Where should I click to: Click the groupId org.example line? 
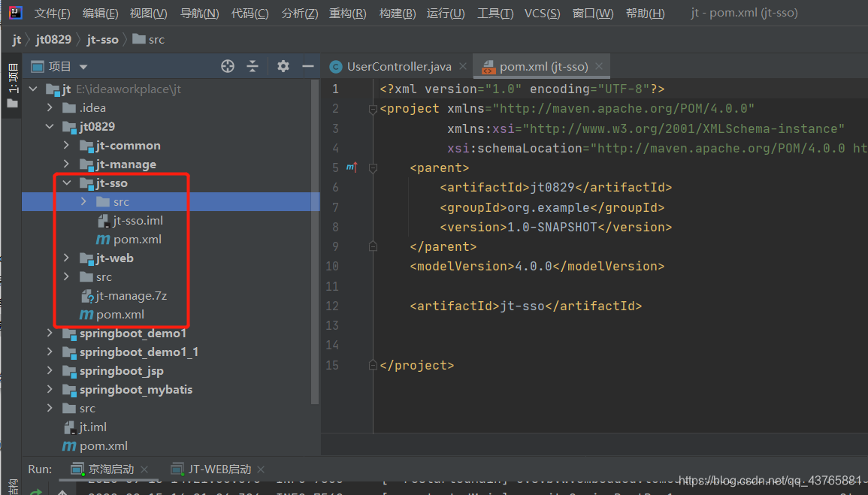(552, 207)
